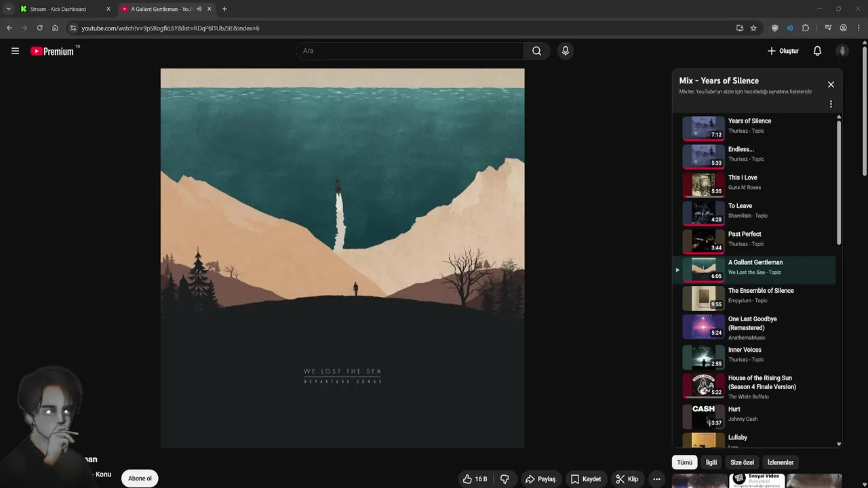Play One Last Goodbye (Remastered)
The image size is (868, 488).
pos(754,327)
